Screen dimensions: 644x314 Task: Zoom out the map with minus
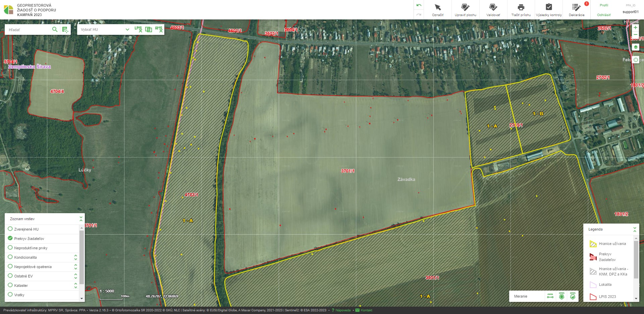(635, 35)
